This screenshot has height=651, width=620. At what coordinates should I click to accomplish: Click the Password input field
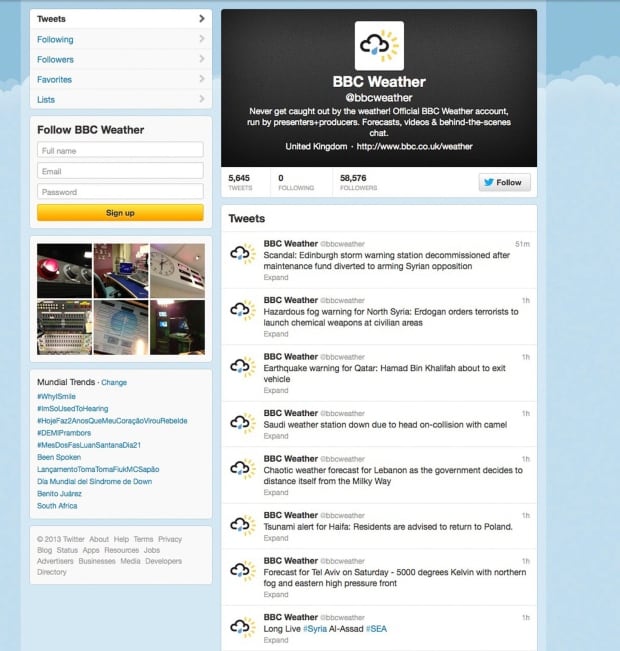pyautogui.click(x=120, y=192)
